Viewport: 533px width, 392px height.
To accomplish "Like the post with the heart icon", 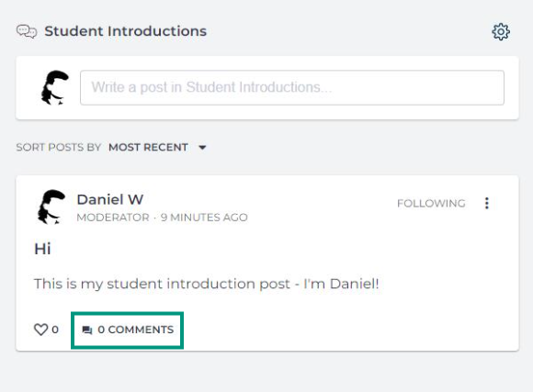I will click(40, 330).
